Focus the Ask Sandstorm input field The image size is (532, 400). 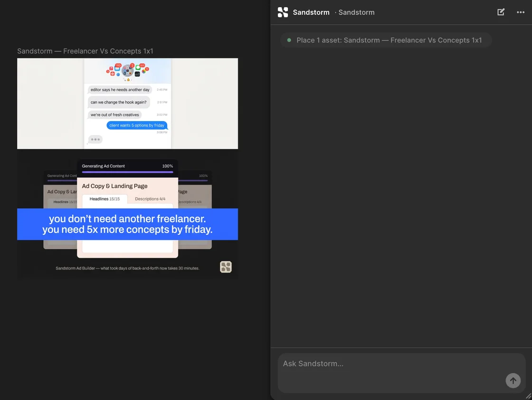pyautogui.click(x=401, y=373)
